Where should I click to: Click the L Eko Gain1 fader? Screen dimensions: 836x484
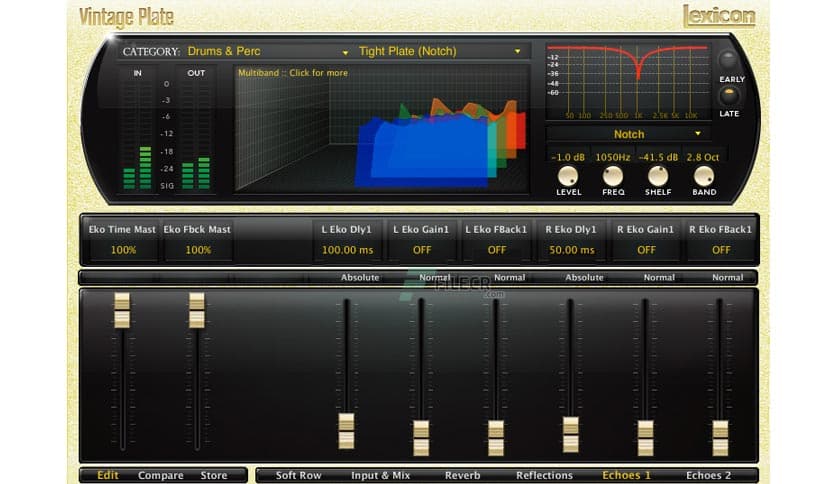click(x=421, y=438)
